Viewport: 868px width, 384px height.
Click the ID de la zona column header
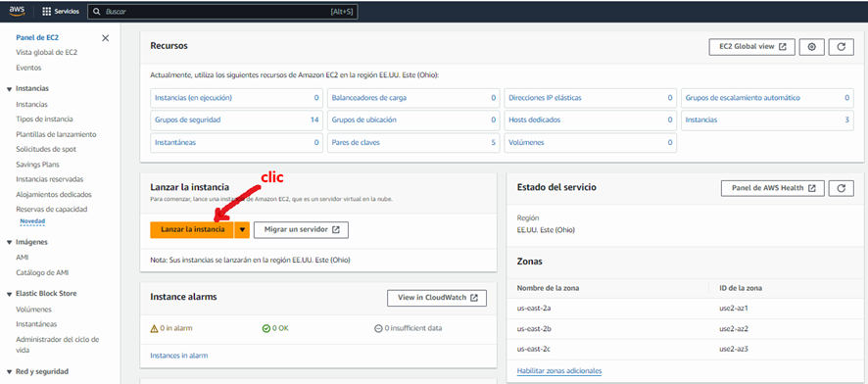pyautogui.click(x=740, y=288)
